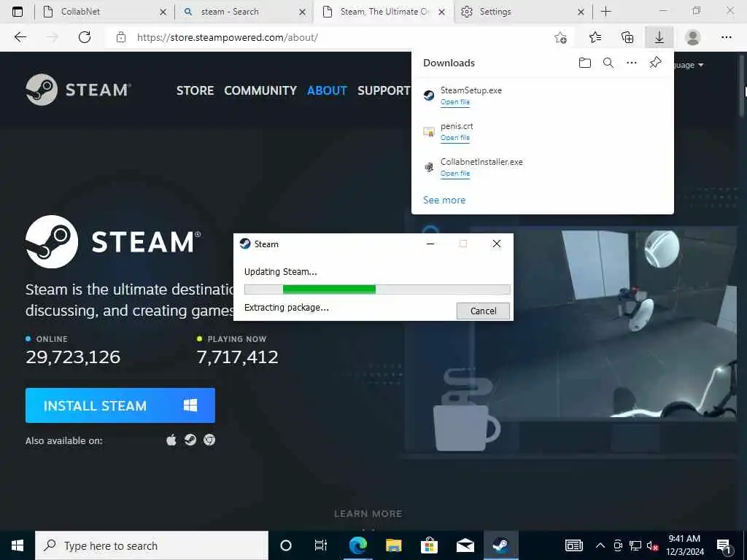Open the SUPPORT menu item
Viewport: 747px width, 560px height.
pyautogui.click(x=384, y=90)
